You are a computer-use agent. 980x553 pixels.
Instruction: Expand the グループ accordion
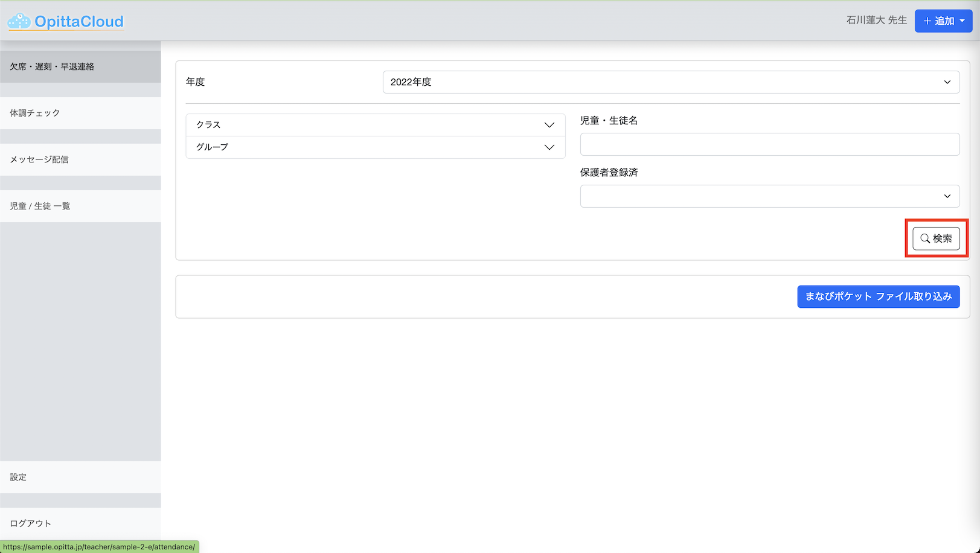pos(376,147)
